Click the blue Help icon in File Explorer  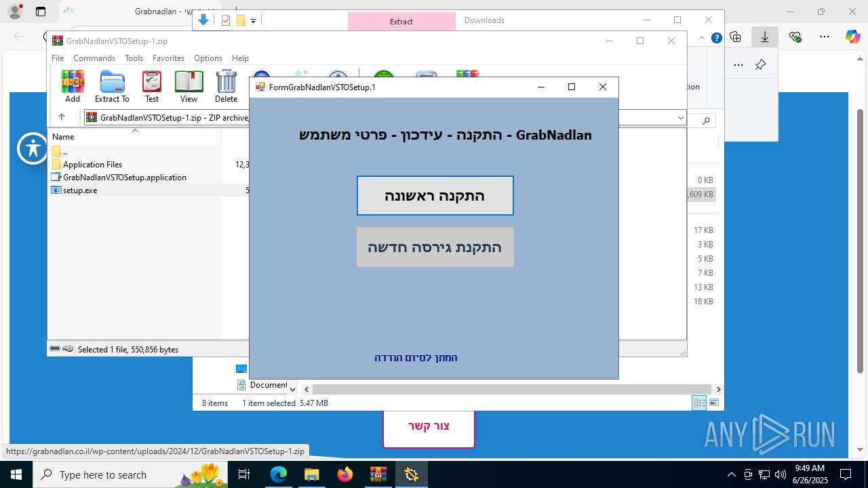[x=716, y=38]
